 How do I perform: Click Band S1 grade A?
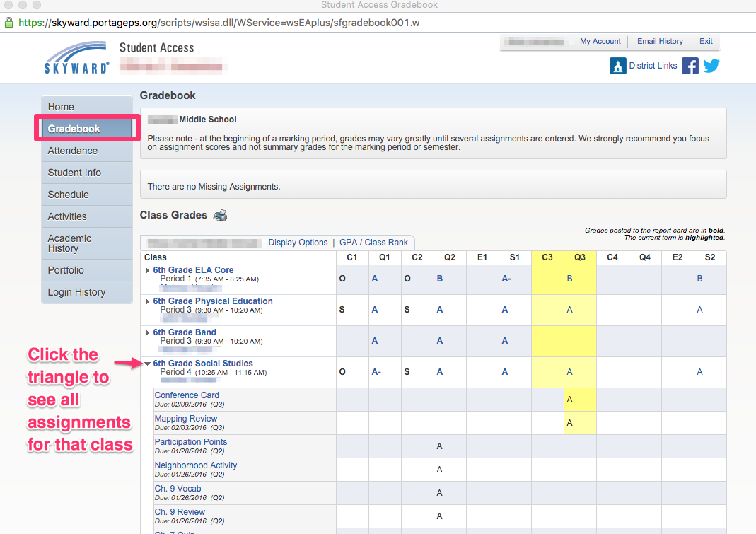pyautogui.click(x=505, y=341)
